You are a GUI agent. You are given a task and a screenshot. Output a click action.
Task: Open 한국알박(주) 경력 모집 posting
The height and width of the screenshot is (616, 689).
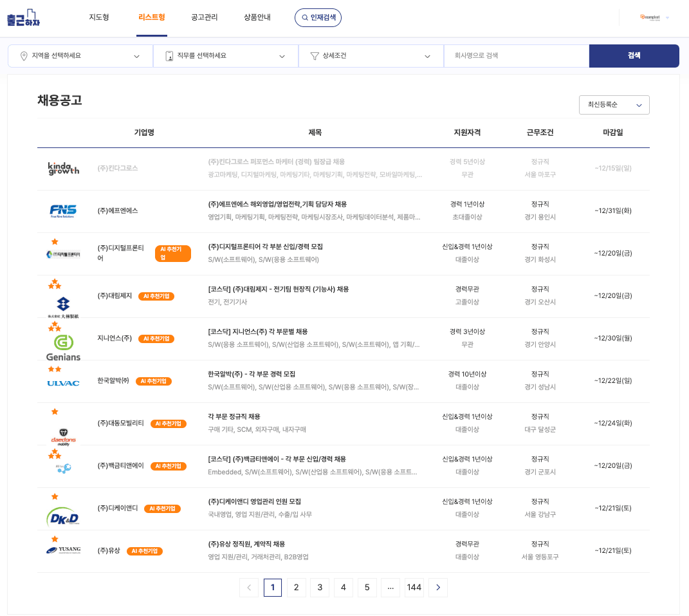point(252,375)
